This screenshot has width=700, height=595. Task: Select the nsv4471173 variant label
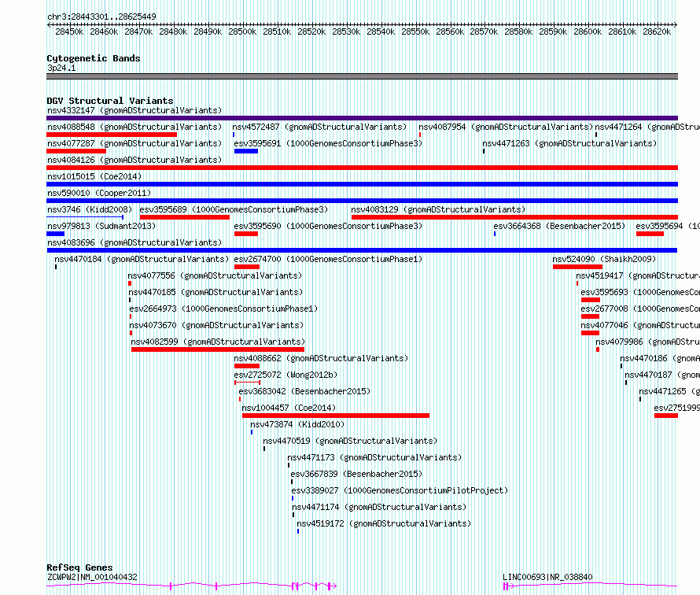tap(374, 457)
